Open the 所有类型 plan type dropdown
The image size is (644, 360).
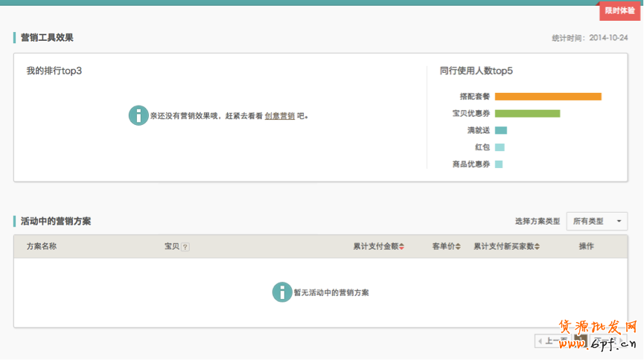596,221
